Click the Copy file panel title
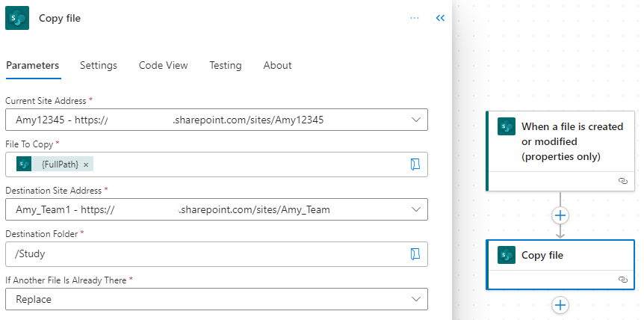 click(x=60, y=18)
